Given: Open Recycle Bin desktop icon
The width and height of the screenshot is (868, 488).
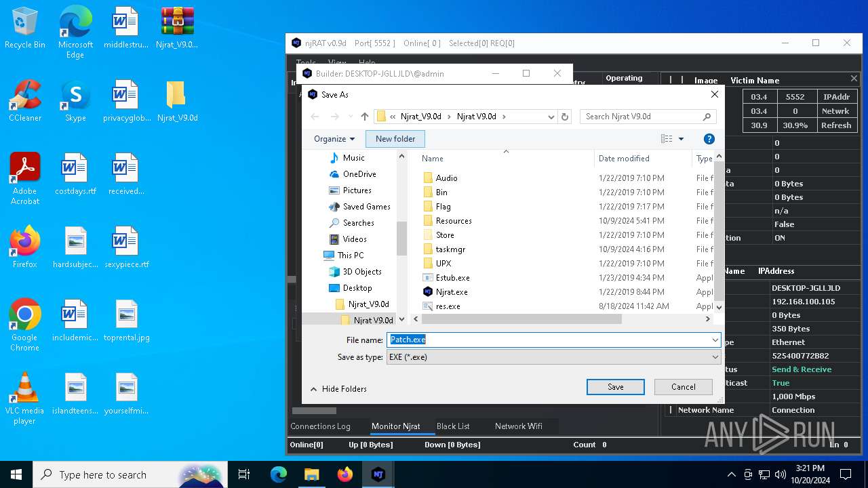Looking at the screenshot, I should 25,28.
